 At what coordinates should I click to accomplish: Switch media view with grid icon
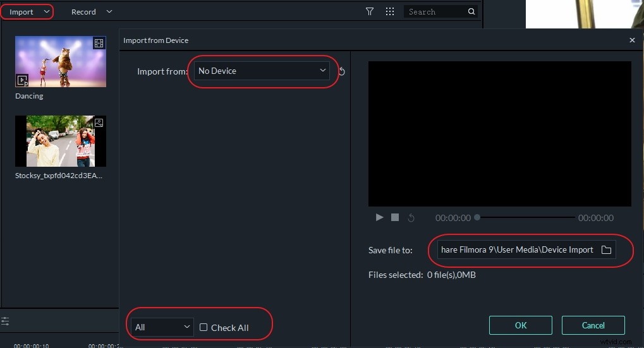[x=390, y=11]
